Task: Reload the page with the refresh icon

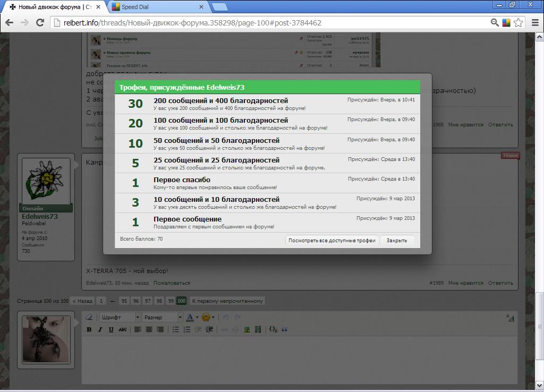Action: (39, 22)
